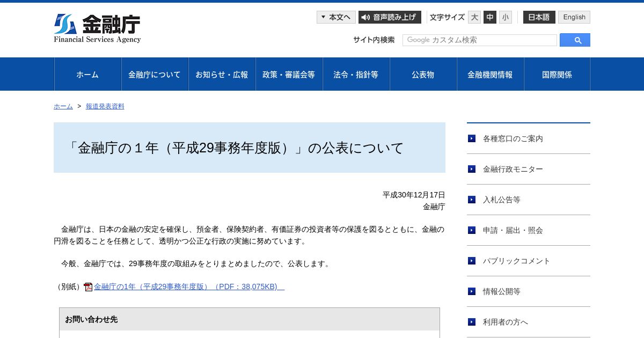Open the 法令・指針等 navigation menu
This screenshot has height=338, width=644.
click(356, 75)
